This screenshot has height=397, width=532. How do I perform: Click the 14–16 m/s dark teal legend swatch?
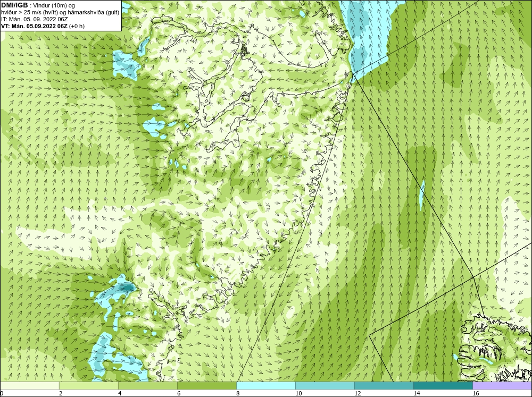pyautogui.click(x=443, y=385)
